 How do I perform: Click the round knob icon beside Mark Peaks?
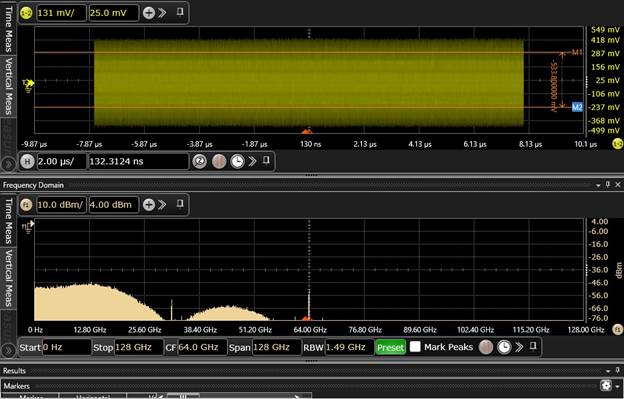[x=486, y=347]
